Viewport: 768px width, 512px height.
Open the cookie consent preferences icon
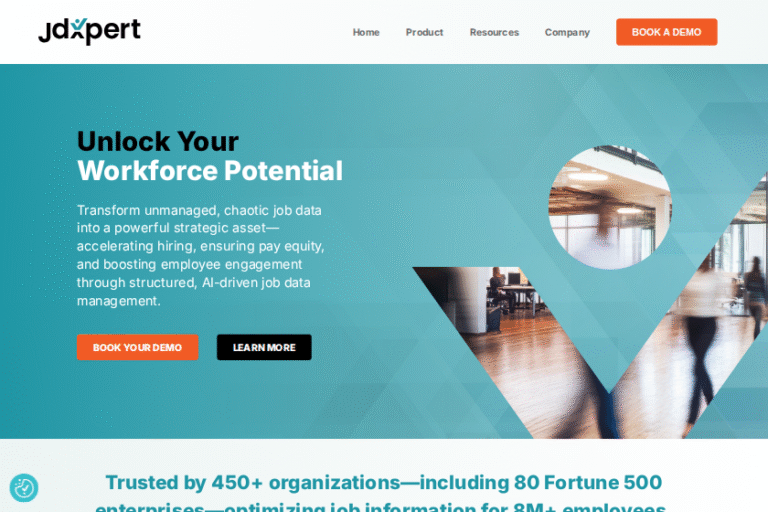(x=24, y=488)
